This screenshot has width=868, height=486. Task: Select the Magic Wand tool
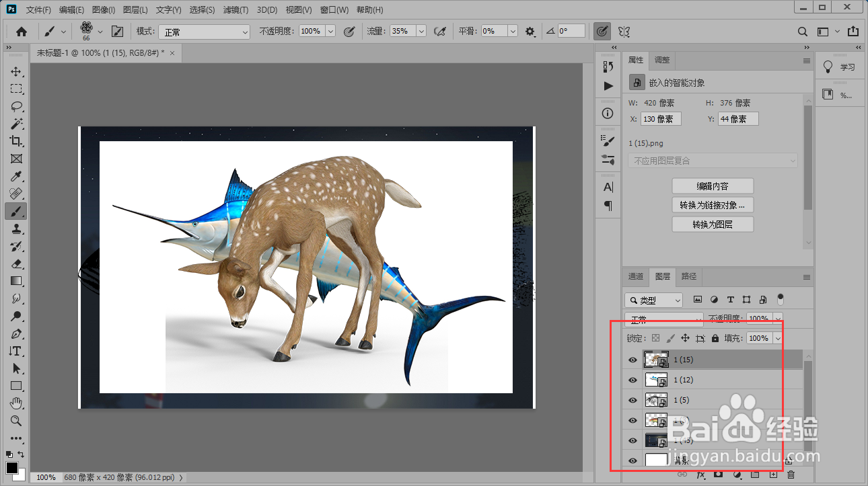click(x=16, y=124)
